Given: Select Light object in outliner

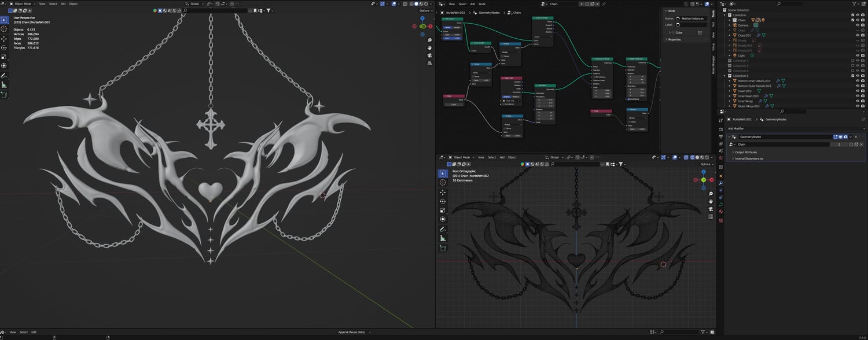Looking at the screenshot, I should [741, 56].
